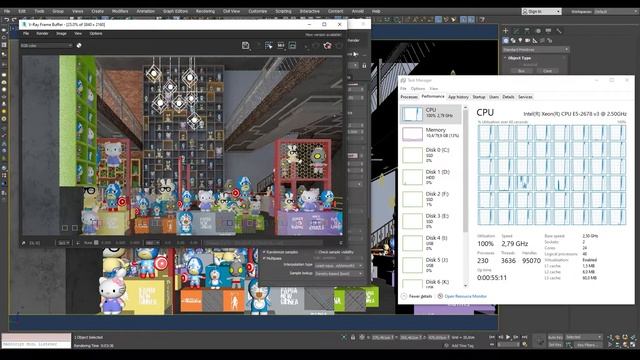Click Add Time Tag in status bar
The width and height of the screenshot is (640, 360).
click(x=462, y=346)
